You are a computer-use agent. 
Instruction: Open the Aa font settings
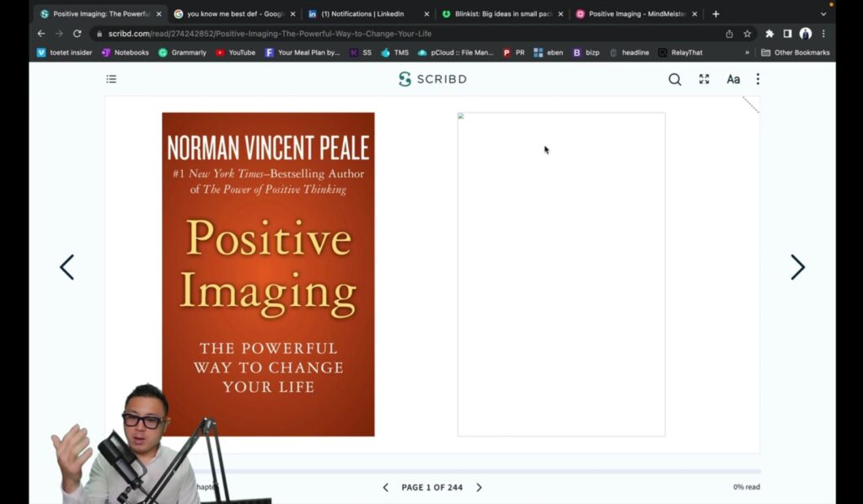pos(733,79)
